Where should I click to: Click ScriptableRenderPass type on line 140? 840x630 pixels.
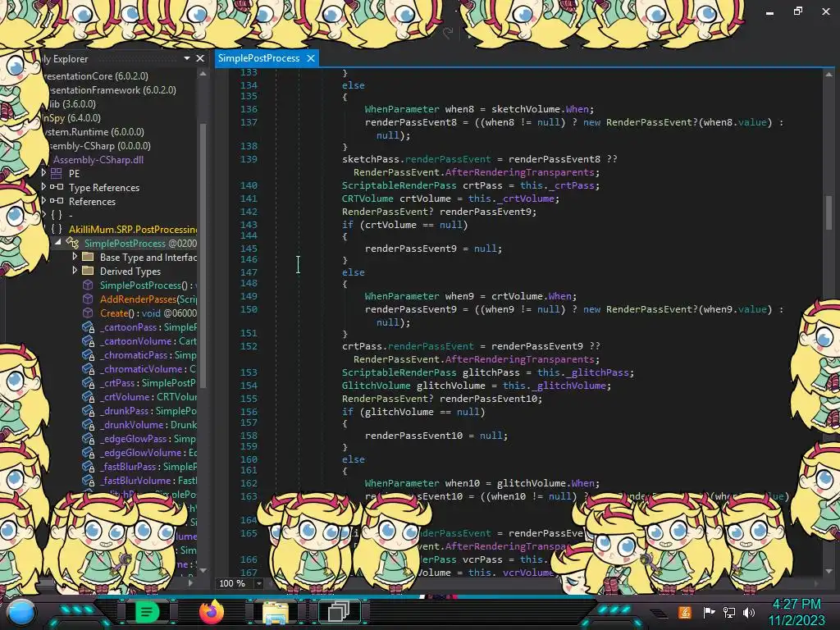coord(399,185)
